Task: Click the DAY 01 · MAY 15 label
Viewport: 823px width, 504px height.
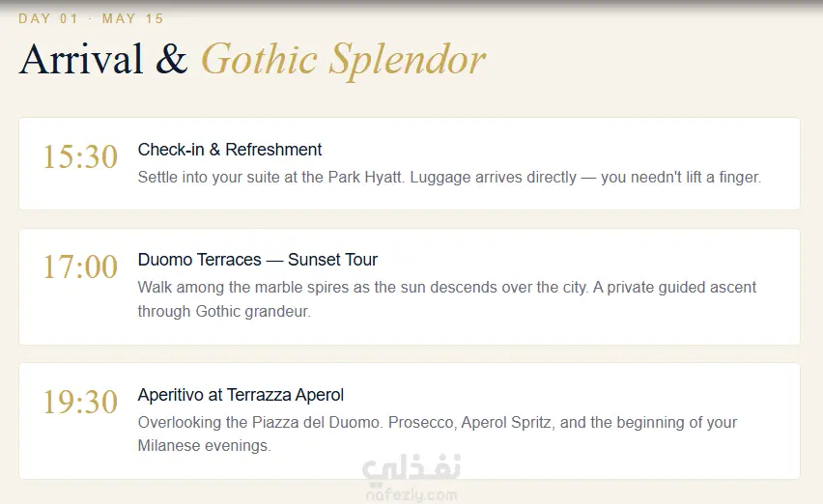Action: pos(91,19)
